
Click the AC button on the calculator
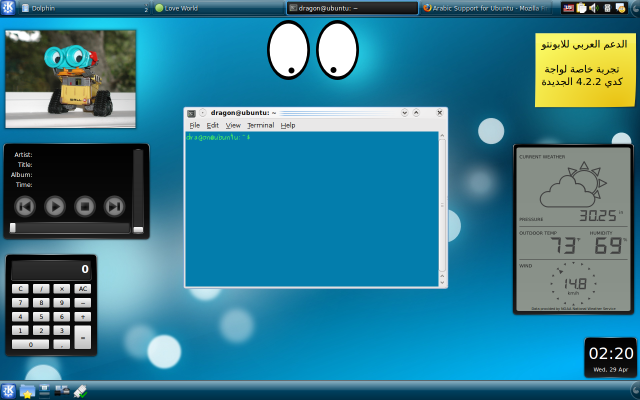[x=82, y=289]
